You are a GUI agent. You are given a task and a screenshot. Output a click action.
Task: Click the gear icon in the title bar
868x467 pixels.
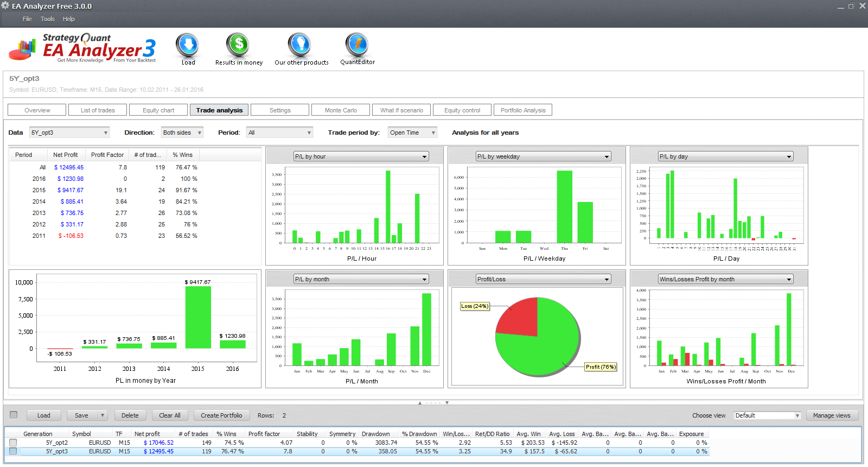5,5
